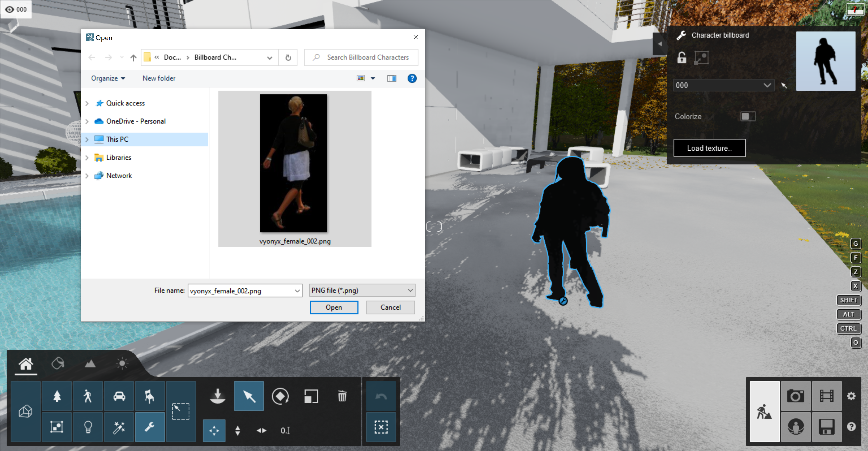Switch to the Landscape mountain tab
Viewport: 868px width, 451px height.
90,363
